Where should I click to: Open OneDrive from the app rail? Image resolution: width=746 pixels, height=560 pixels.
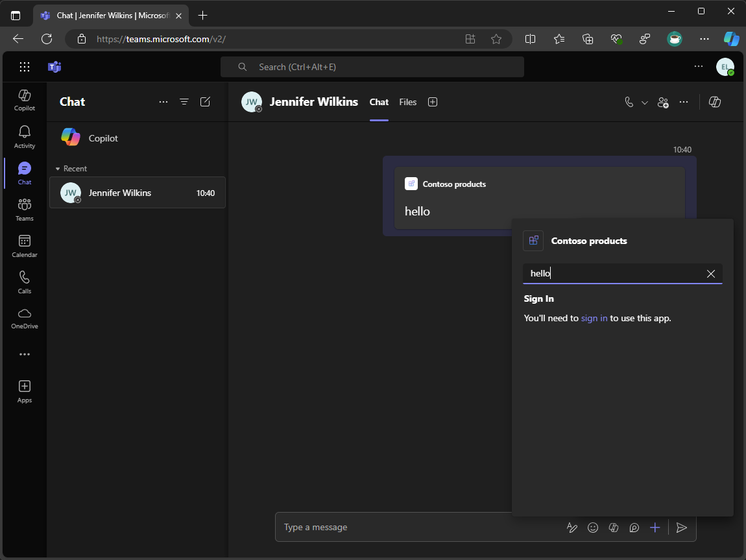(24, 319)
